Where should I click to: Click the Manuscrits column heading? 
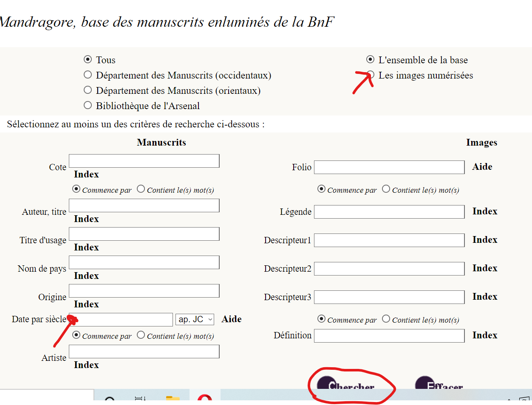coord(161,143)
